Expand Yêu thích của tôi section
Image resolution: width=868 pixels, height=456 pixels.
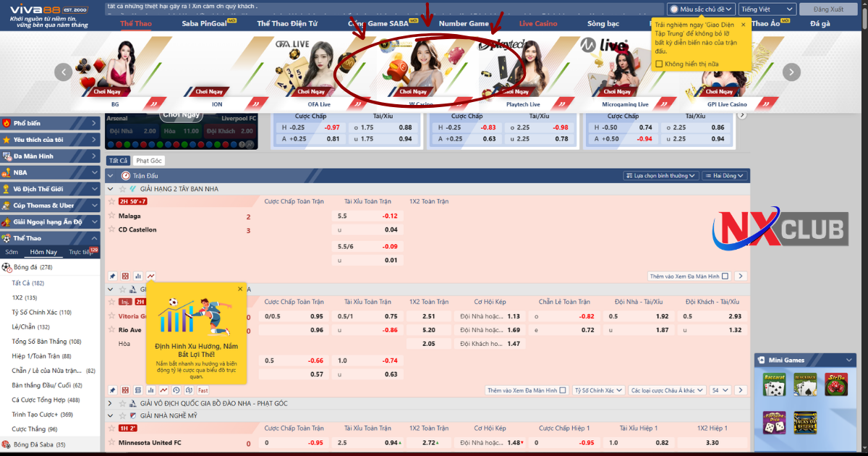[x=50, y=140]
